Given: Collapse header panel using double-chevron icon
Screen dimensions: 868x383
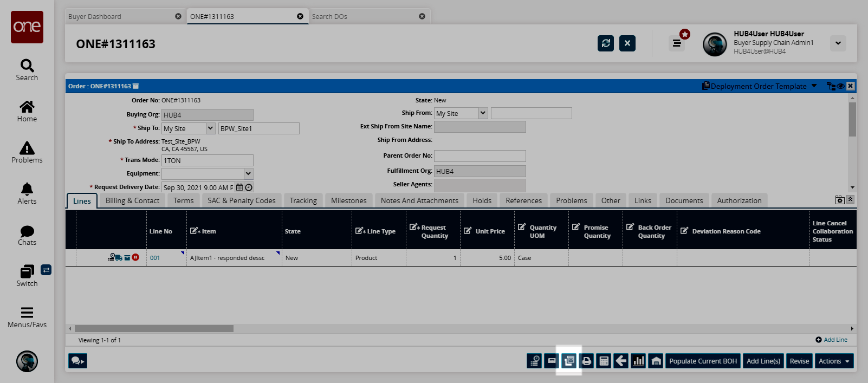Looking at the screenshot, I should (x=850, y=199).
